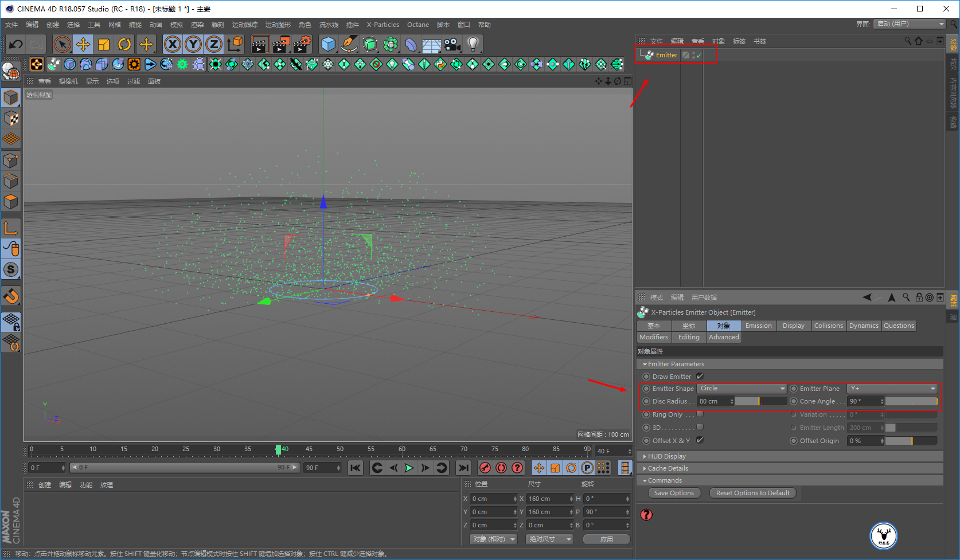Enable the axis tool (L icon)
Viewport: 960px width, 560px height.
coord(11,228)
